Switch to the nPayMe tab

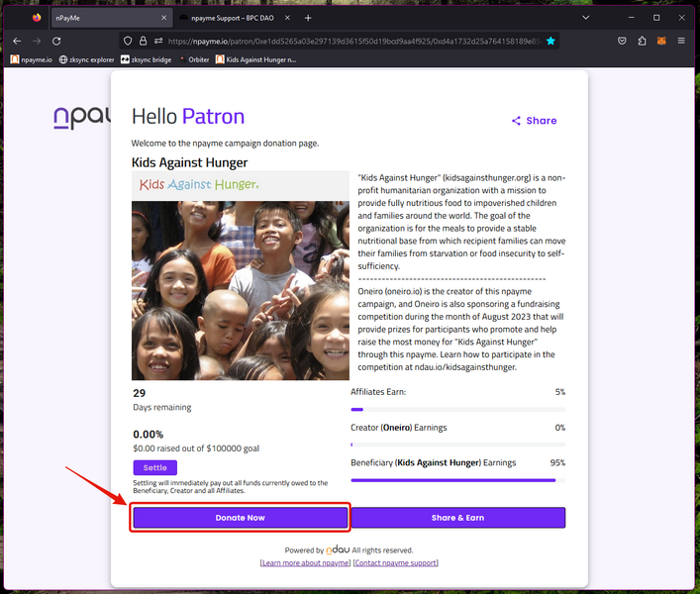(112, 18)
